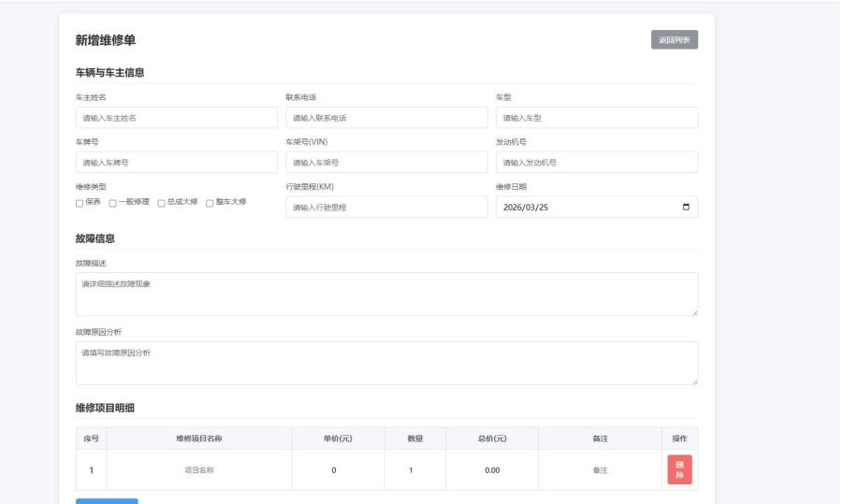Image resolution: width=842 pixels, height=504 pixels.
Task: Click the 项目名称 cell in the table
Action: (198, 470)
